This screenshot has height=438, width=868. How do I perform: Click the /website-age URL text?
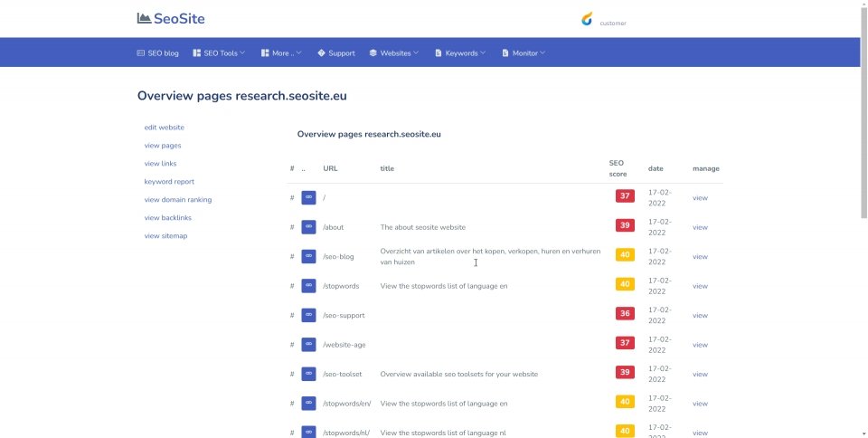tap(344, 345)
